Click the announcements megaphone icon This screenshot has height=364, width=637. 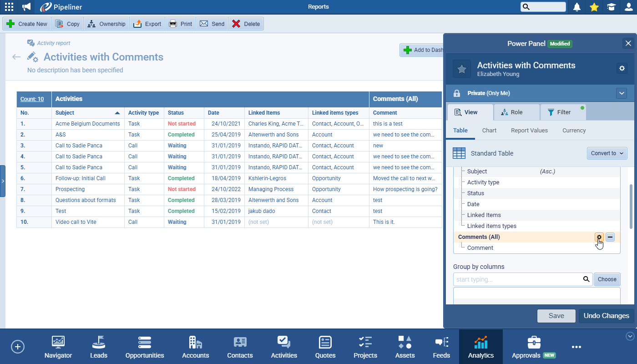coord(27,7)
